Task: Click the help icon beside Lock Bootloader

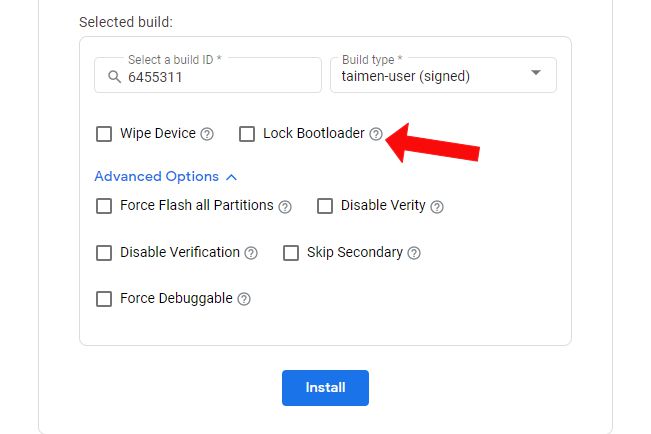Action: click(376, 134)
